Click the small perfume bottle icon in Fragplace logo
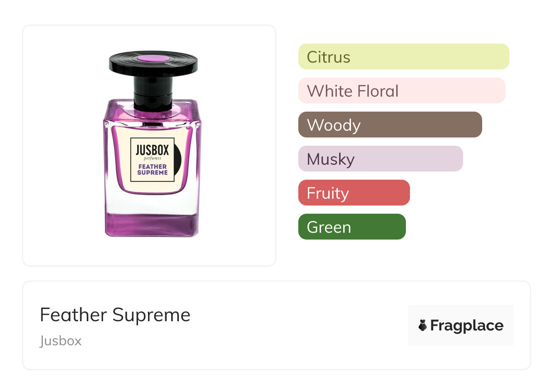Screen dimensions: 553x392 tap(423, 325)
